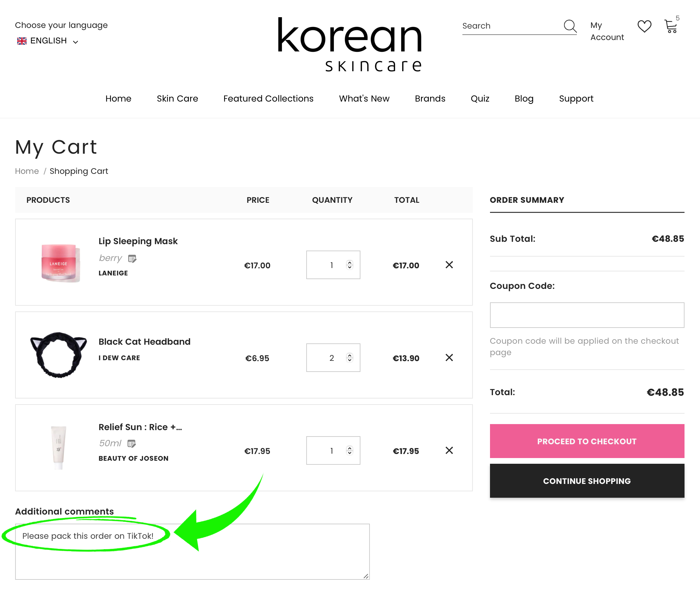The width and height of the screenshot is (700, 604).
Task: Open the Support menu item
Action: 576,99
